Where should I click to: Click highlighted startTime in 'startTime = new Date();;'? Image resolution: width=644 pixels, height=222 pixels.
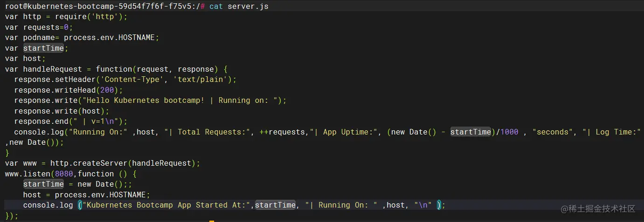(43, 184)
